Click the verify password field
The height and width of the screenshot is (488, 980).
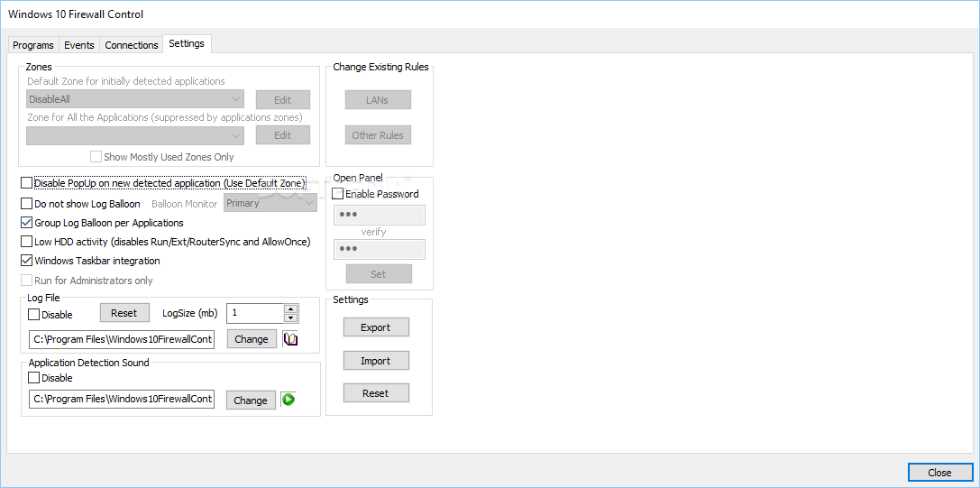[x=380, y=249]
